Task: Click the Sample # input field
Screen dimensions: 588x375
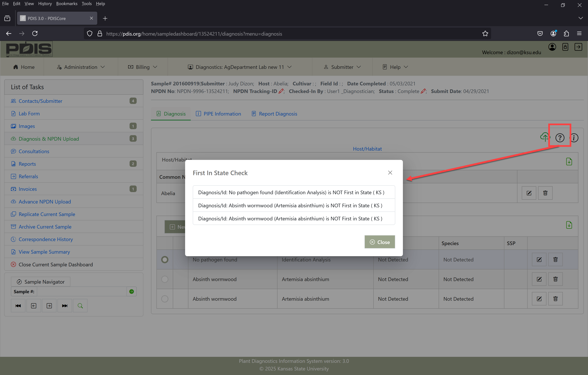Action: point(82,291)
